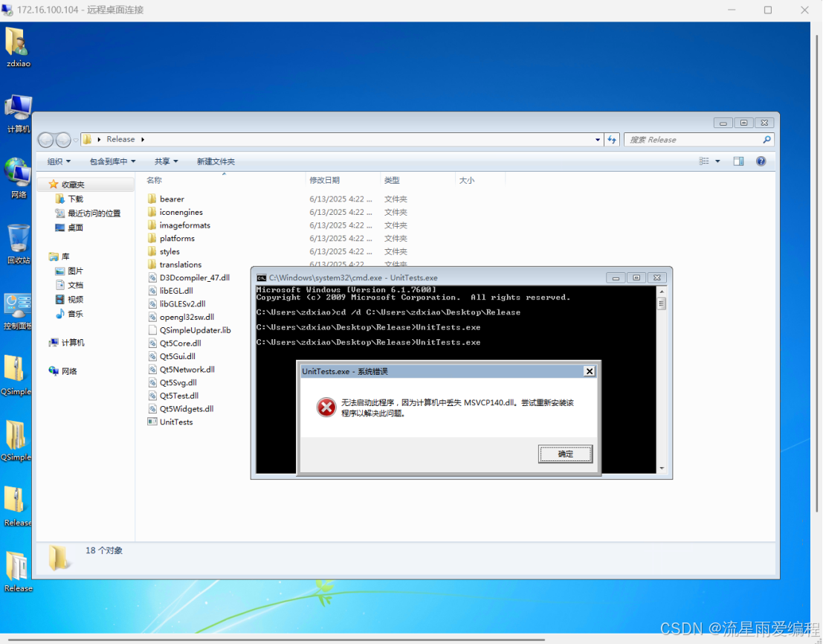
Task: Click 新建文件夹 in Explorer toolbar
Action: click(216, 161)
